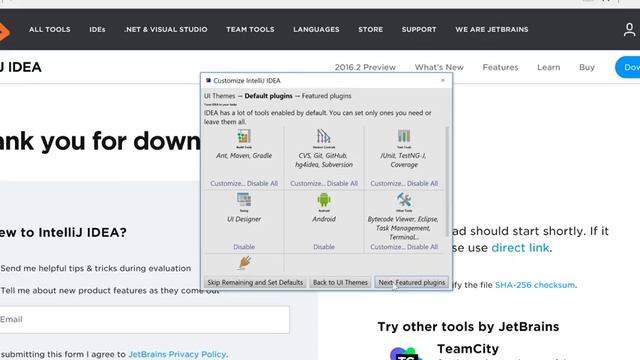
Task: Open the SUPPORT menu item
Action: click(x=419, y=29)
